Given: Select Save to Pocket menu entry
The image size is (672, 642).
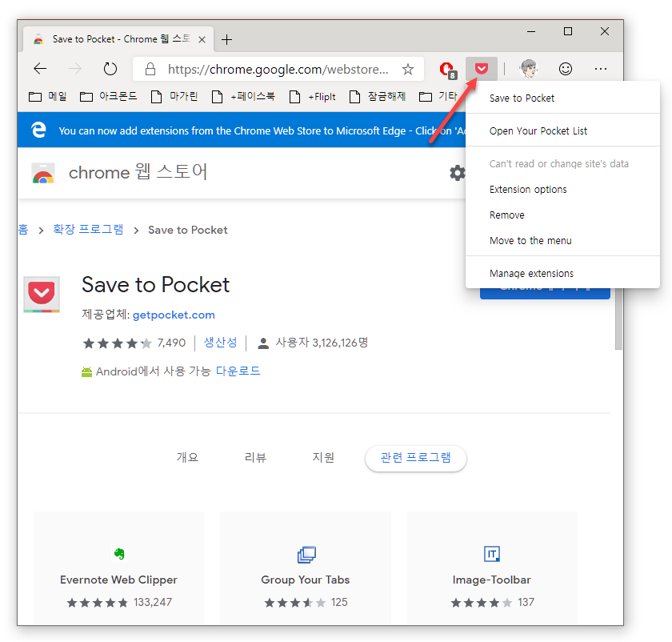Looking at the screenshot, I should click(562, 98).
